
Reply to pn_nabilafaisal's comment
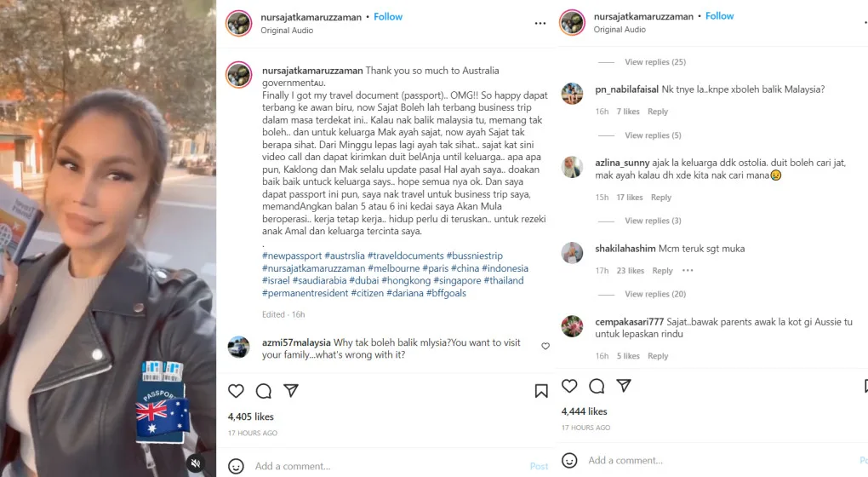coord(658,112)
